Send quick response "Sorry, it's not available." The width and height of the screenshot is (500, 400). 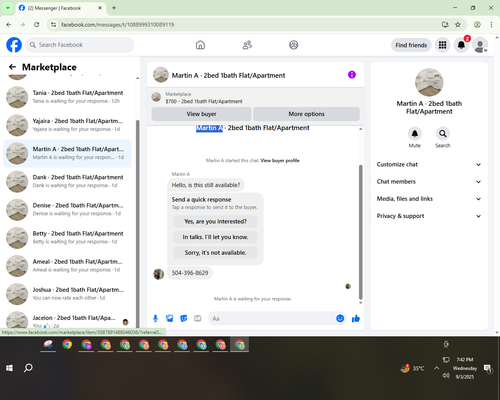215,253
